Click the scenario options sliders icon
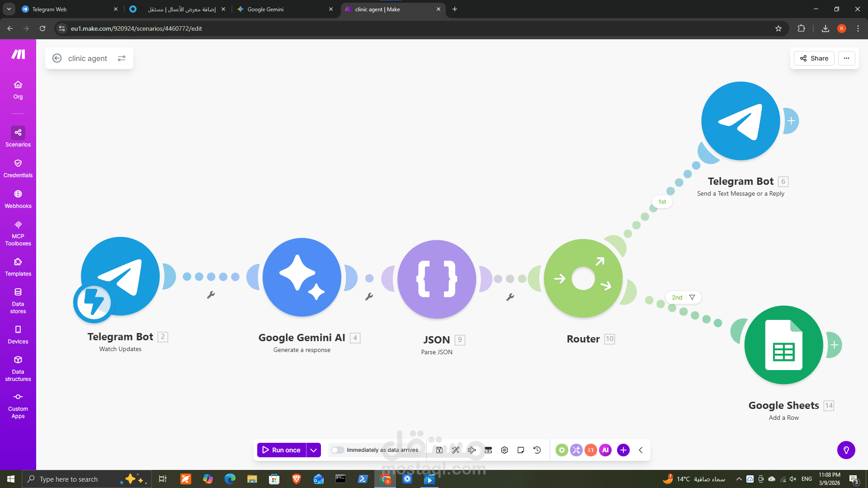868x488 pixels. click(122, 58)
